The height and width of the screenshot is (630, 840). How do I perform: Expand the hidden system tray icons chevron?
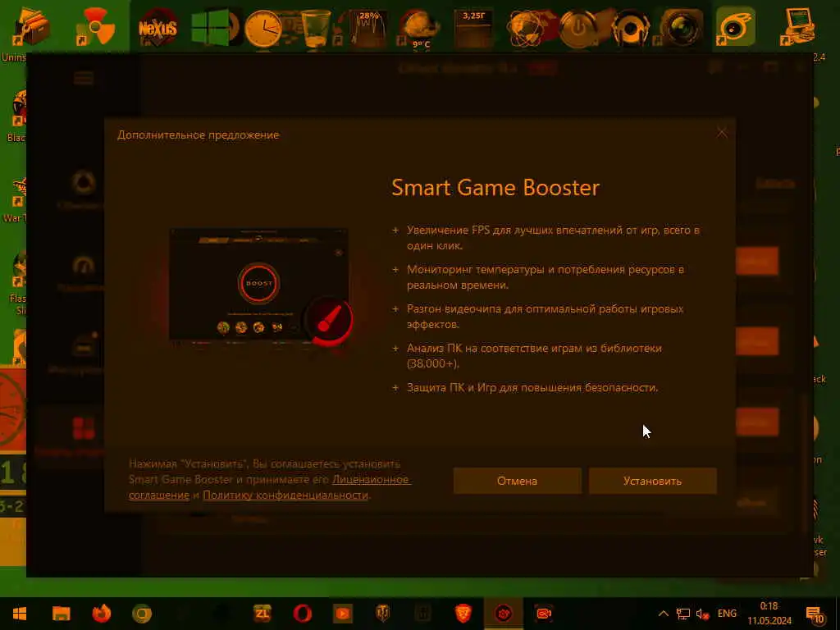(x=663, y=614)
